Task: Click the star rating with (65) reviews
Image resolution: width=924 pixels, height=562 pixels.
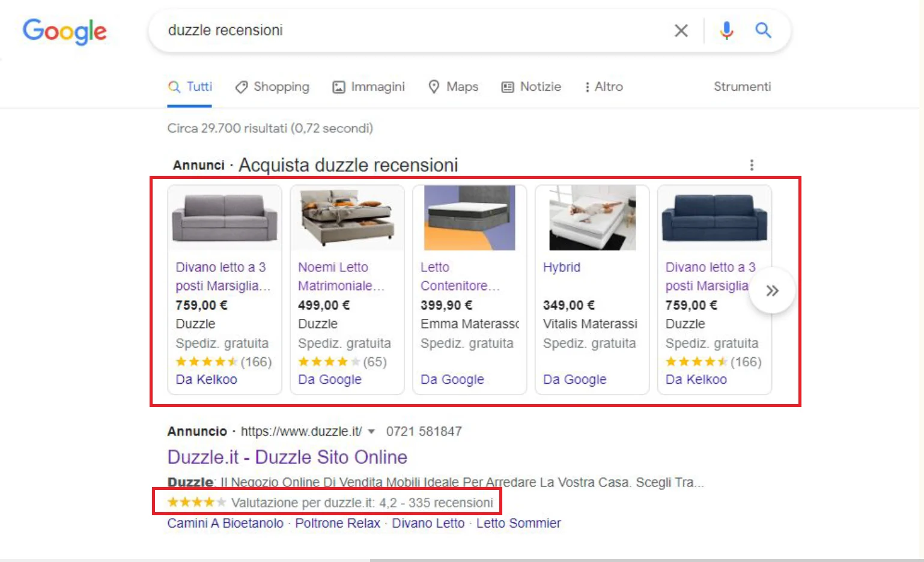Action: (x=342, y=361)
